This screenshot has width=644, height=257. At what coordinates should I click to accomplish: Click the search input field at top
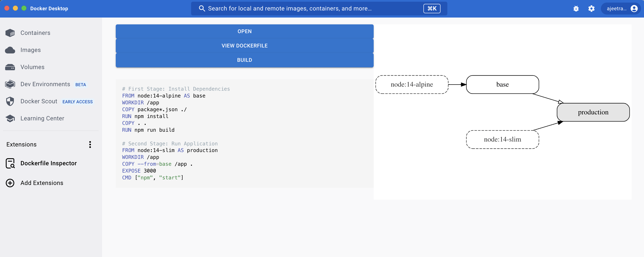point(319,8)
